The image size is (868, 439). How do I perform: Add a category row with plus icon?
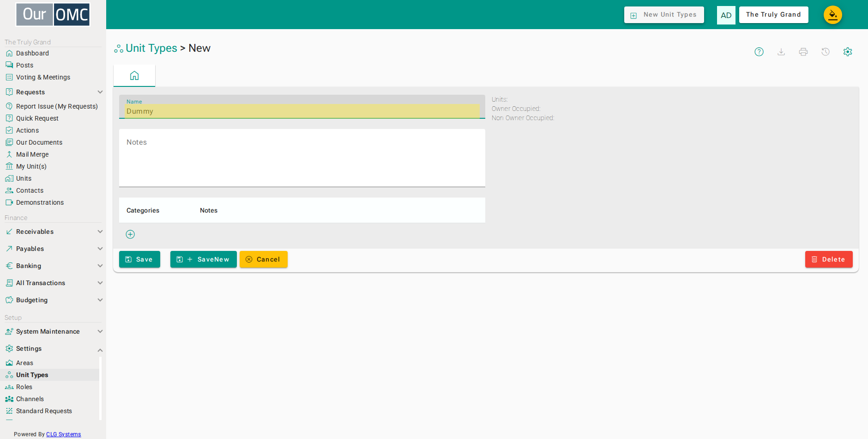coord(130,234)
